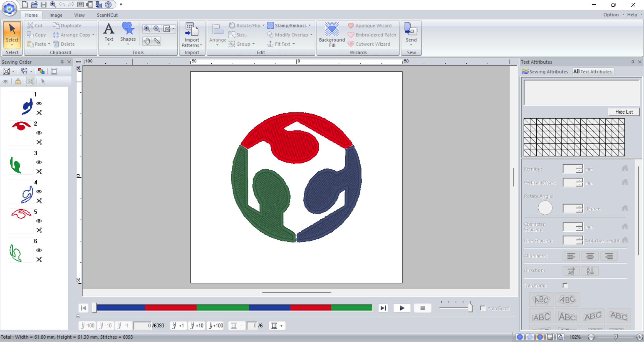This screenshot has width=644, height=342.
Task: Select the Text Attributes tab
Action: [x=593, y=72]
